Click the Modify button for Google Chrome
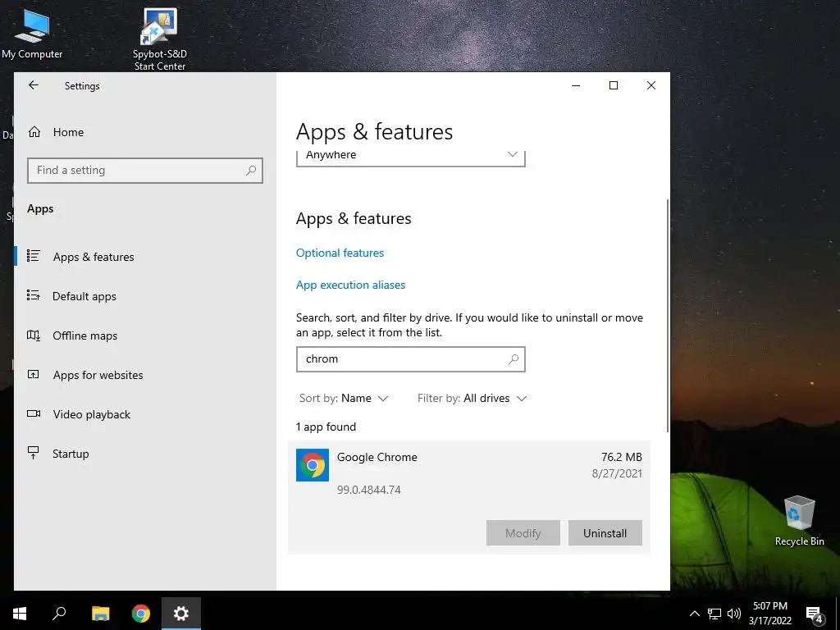Image resolution: width=840 pixels, height=630 pixels. (523, 533)
